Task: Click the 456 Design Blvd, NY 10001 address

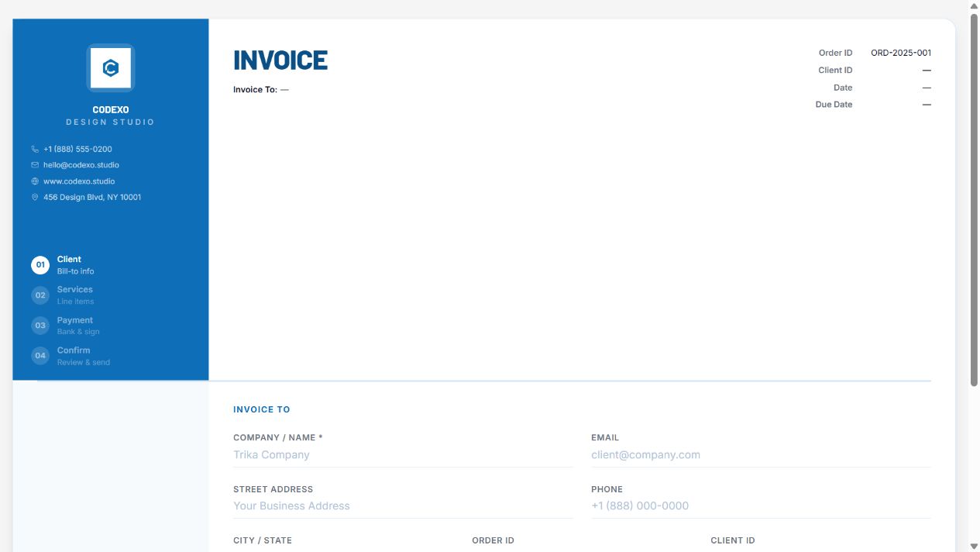Action: [x=92, y=197]
